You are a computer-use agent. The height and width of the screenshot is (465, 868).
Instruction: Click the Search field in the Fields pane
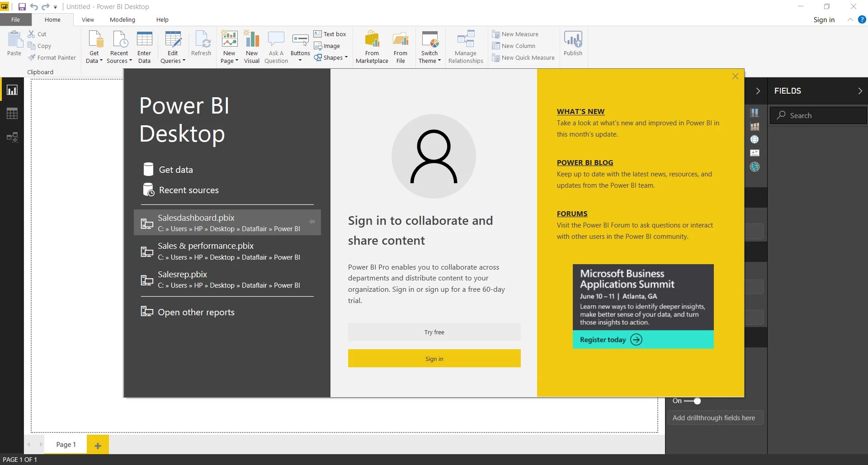tap(818, 115)
